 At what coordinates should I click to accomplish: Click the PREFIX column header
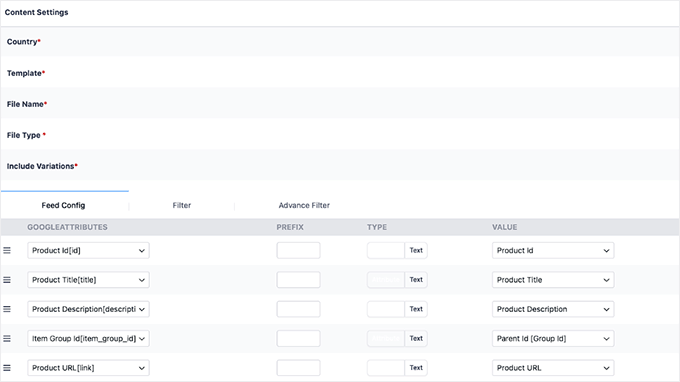(x=290, y=227)
